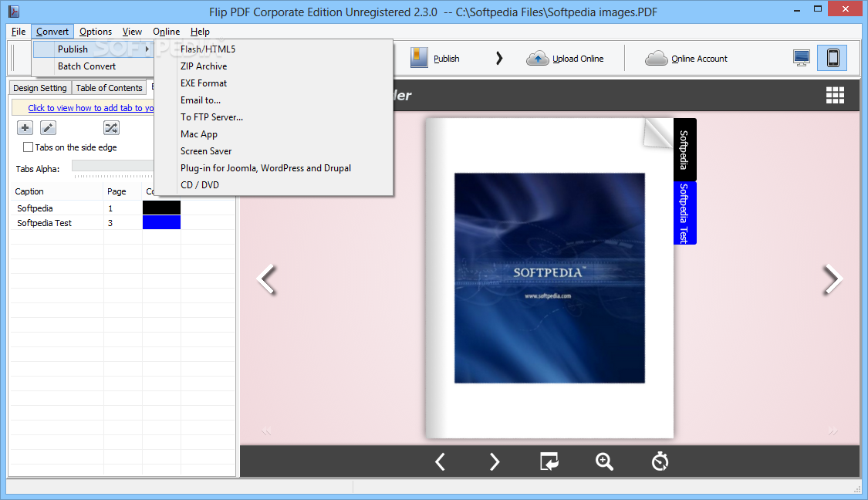Open the View menu
This screenshot has height=500, width=868.
(x=132, y=32)
